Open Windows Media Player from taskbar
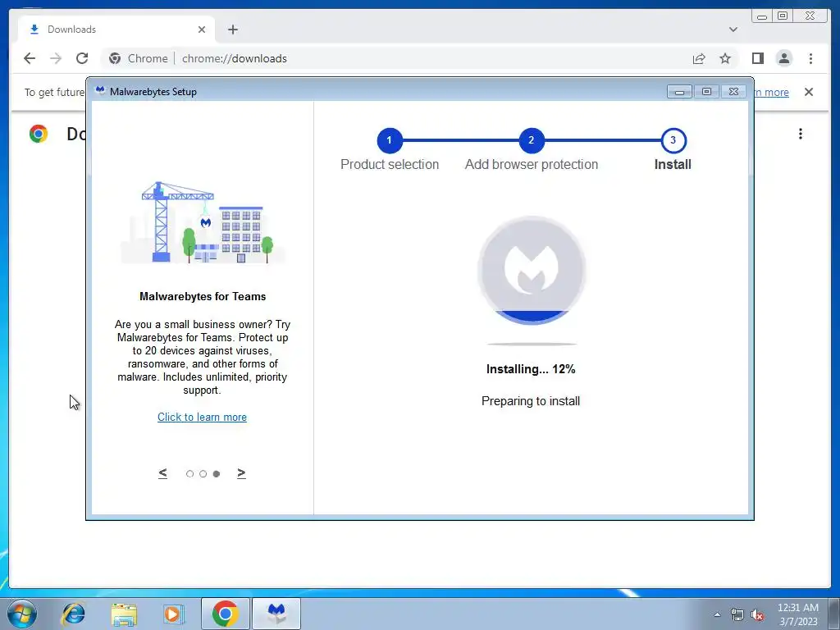840x630 pixels. point(174,614)
